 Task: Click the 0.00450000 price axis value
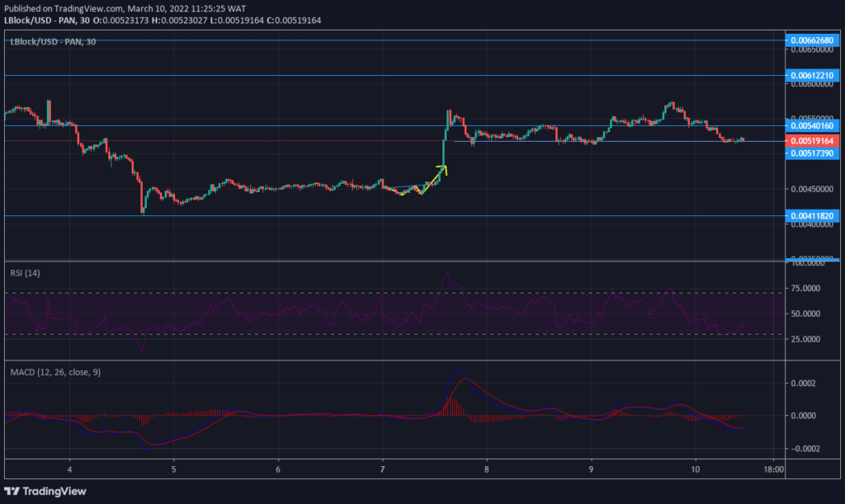(x=812, y=189)
